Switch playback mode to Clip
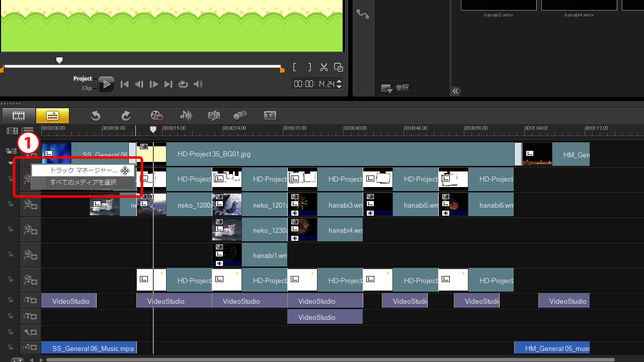Screen dimensions: 644x362 click(87, 88)
